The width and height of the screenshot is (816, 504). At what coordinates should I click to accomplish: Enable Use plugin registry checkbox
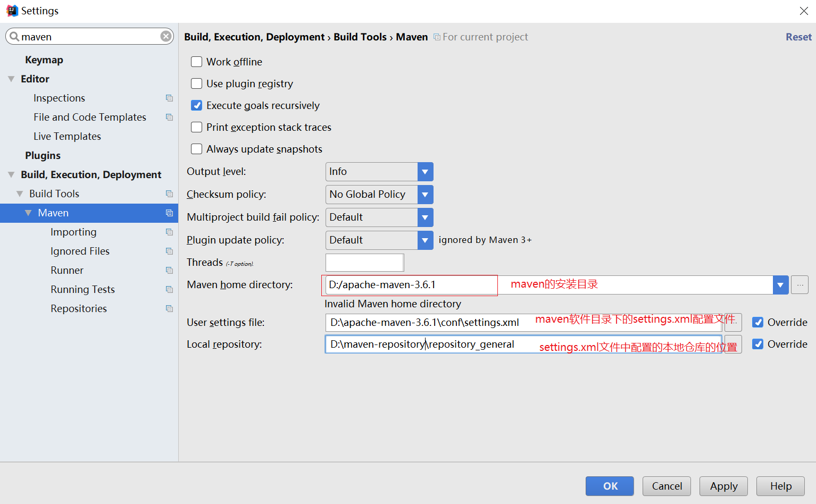pyautogui.click(x=196, y=83)
